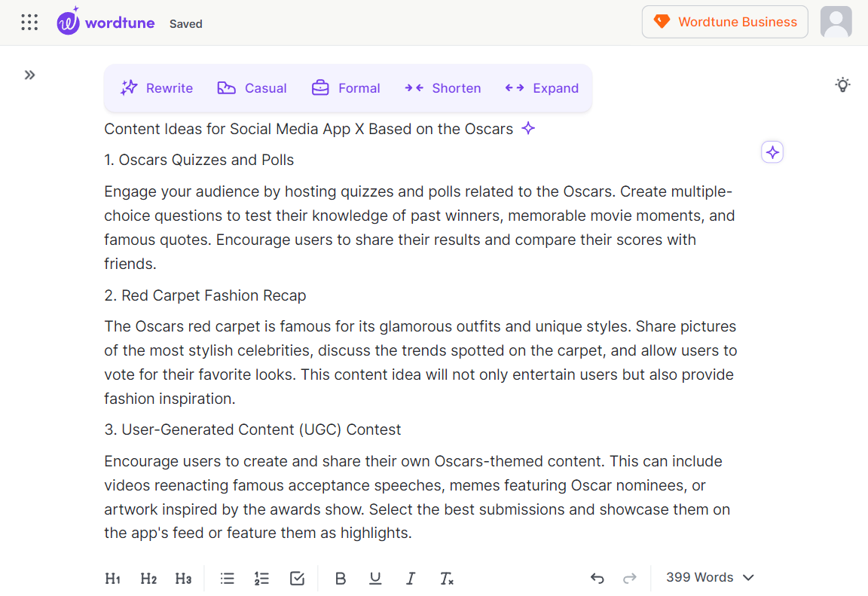The width and height of the screenshot is (868, 596).
Task: Apply Heading 1 style
Action: 112,578
